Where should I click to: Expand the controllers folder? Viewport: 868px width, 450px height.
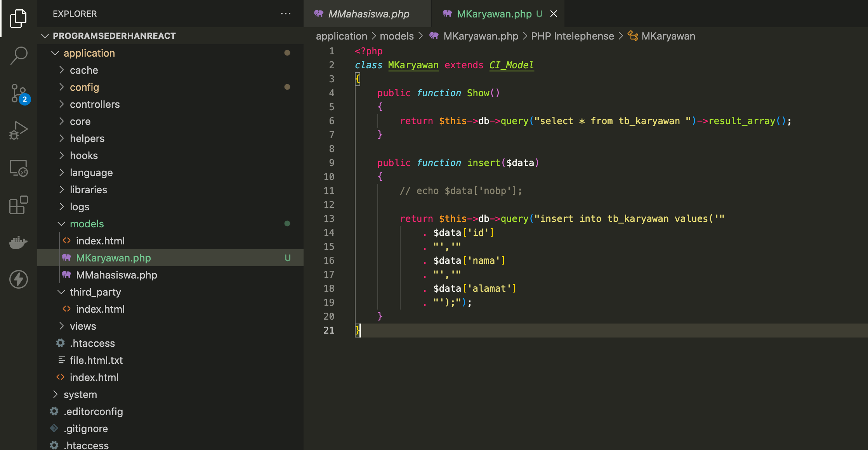click(x=94, y=104)
